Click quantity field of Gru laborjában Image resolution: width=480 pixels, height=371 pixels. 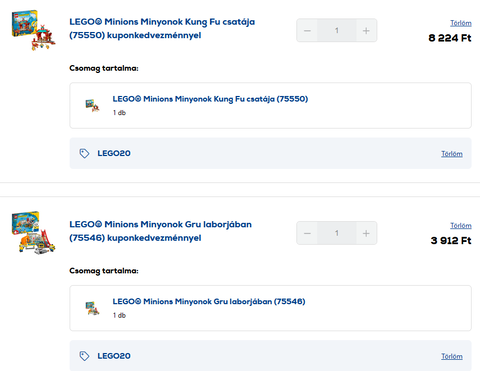click(x=337, y=233)
